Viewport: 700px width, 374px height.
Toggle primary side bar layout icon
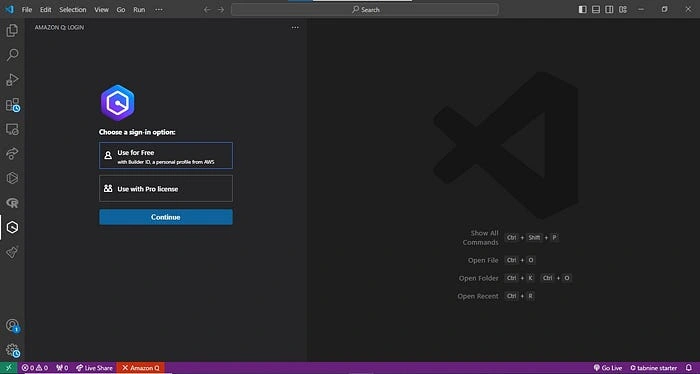coord(583,9)
